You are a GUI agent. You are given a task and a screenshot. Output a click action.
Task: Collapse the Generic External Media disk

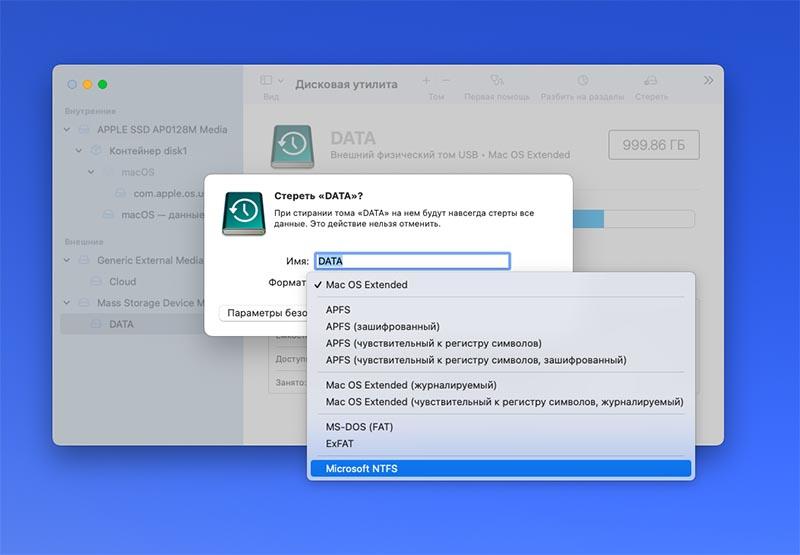click(x=67, y=260)
